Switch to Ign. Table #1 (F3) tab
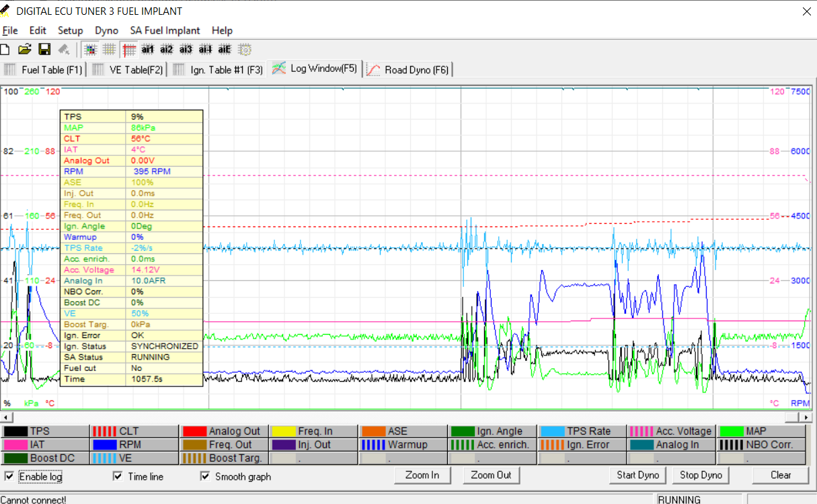Screen dimensions: 817x504 click(x=217, y=69)
